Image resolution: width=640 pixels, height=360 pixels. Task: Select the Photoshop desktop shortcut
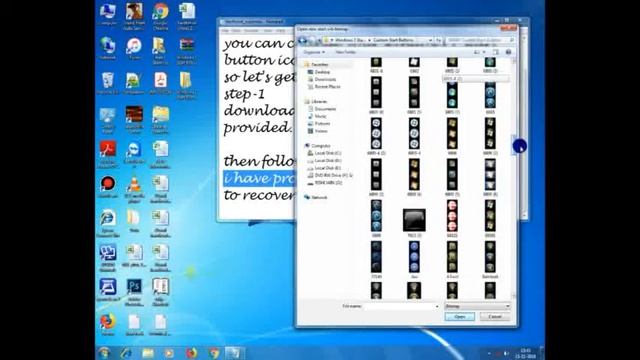point(134,292)
